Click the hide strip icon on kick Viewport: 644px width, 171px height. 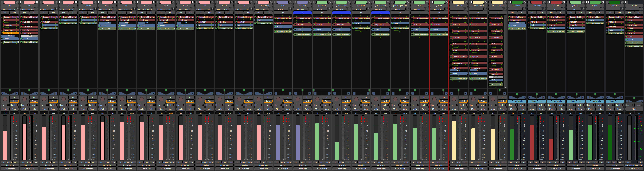click(18, 2)
